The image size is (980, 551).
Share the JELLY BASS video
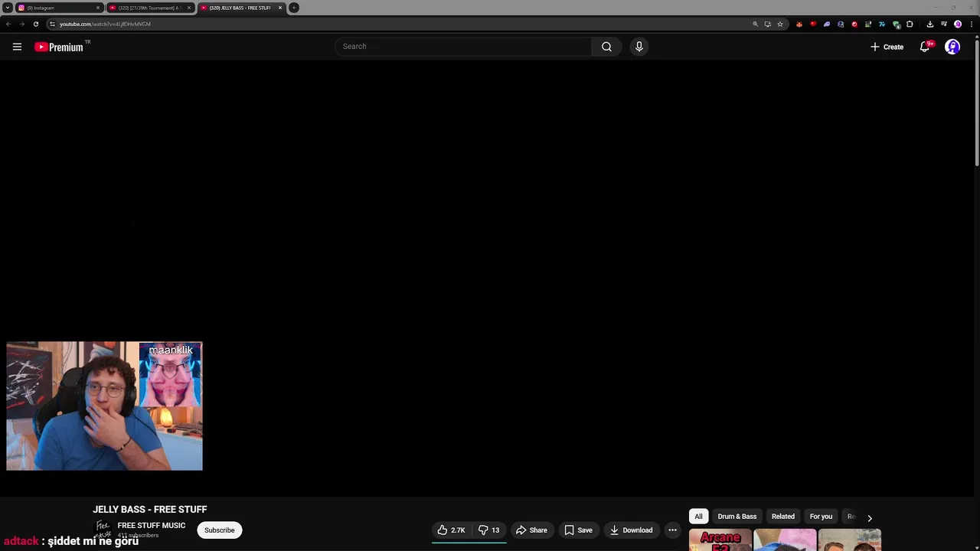pyautogui.click(x=531, y=530)
